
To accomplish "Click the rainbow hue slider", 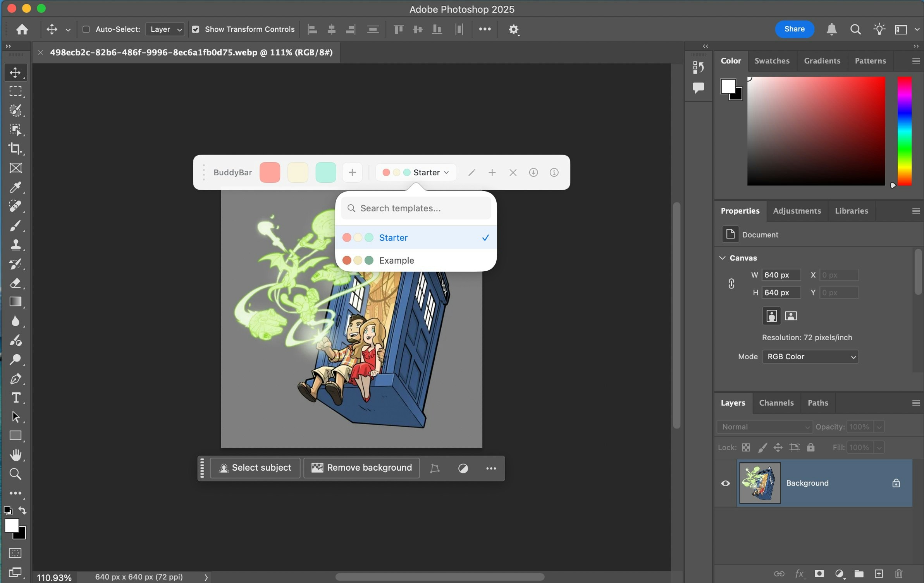I will tap(905, 131).
